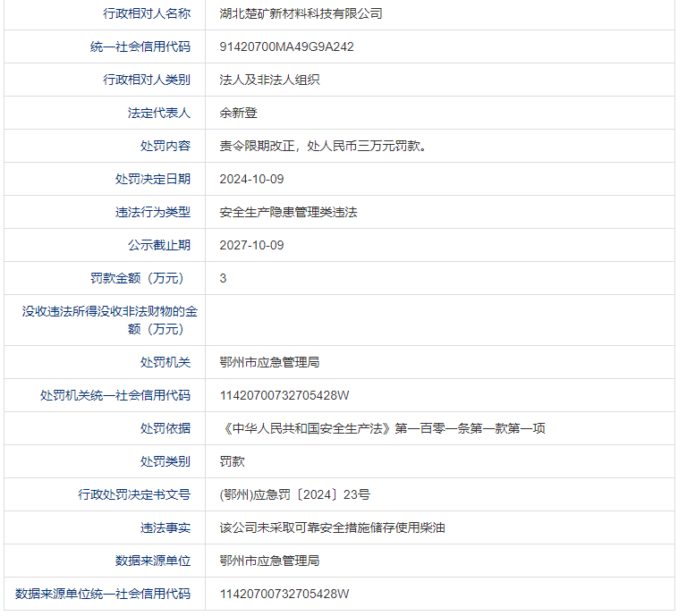Screen dimensions: 687x616
Task: Select company name 湖北楚矿新材料科技有限公司
Action: [x=301, y=13]
